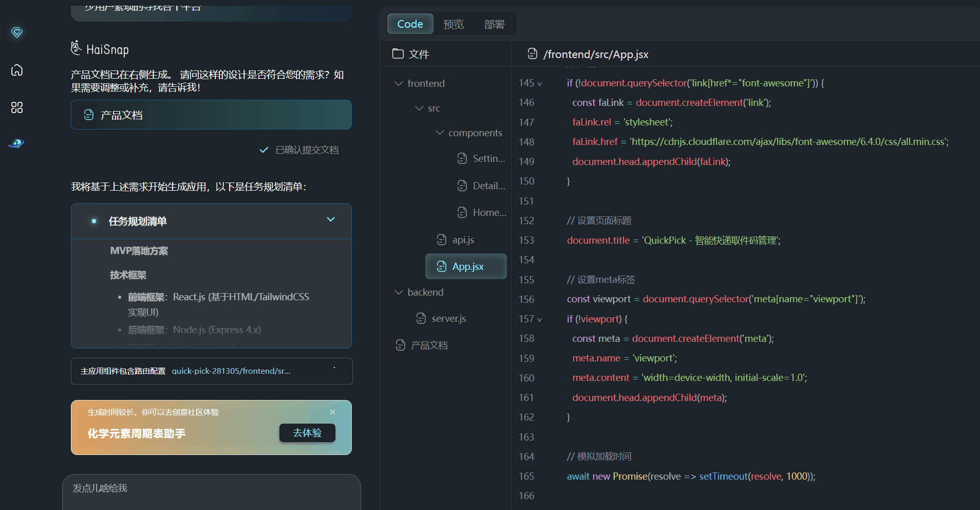Open 产品文档 in the file tree
This screenshot has width=980, height=510.
[x=422, y=345]
